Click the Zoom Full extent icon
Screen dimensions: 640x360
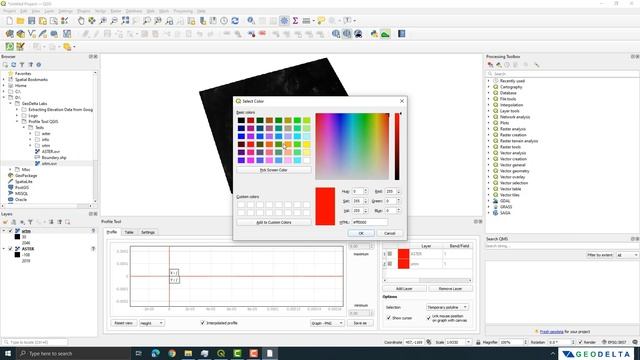(x=125, y=21)
